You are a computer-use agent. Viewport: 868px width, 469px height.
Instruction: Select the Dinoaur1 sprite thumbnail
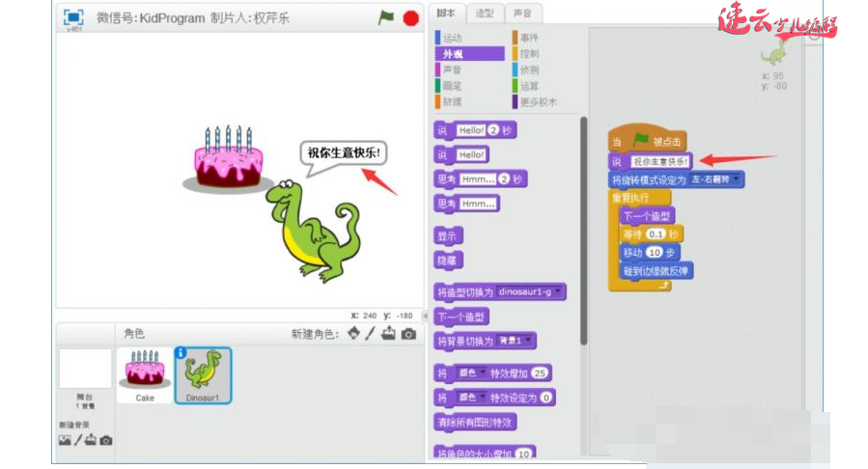[203, 375]
